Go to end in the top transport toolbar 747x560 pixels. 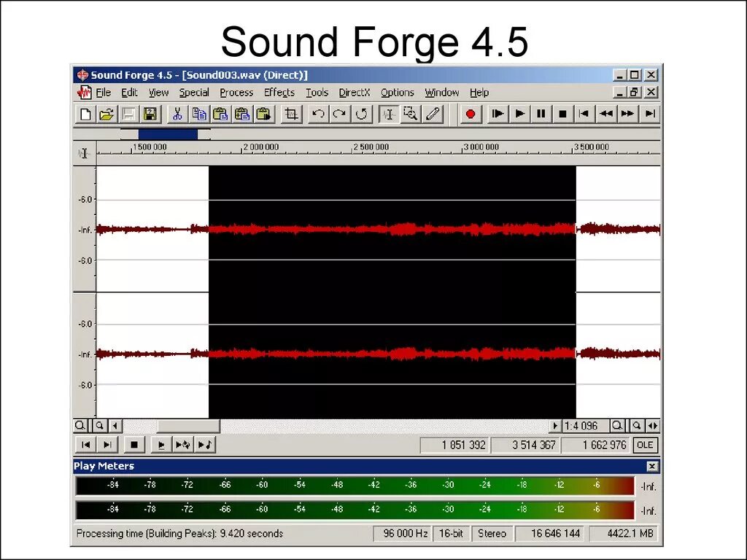tap(650, 114)
